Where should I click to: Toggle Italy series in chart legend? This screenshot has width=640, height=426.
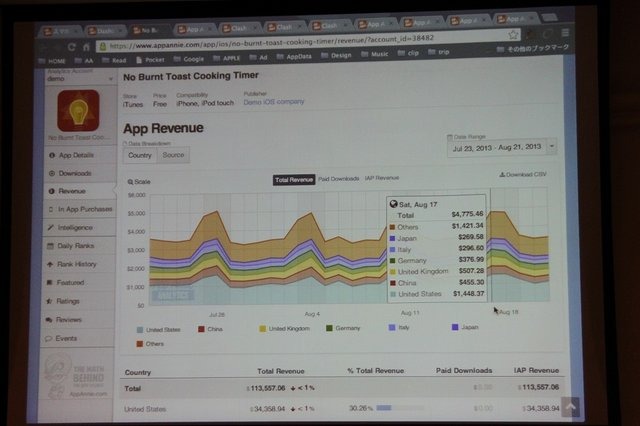click(399, 327)
